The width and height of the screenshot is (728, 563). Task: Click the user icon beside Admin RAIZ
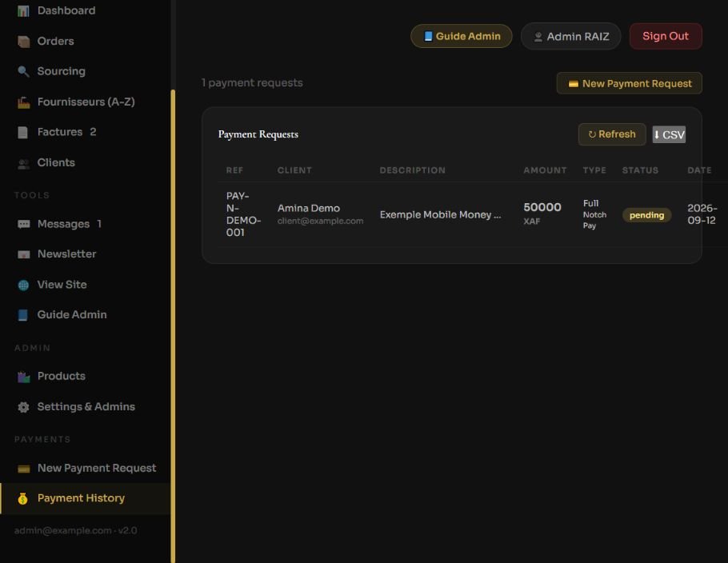pyautogui.click(x=538, y=37)
